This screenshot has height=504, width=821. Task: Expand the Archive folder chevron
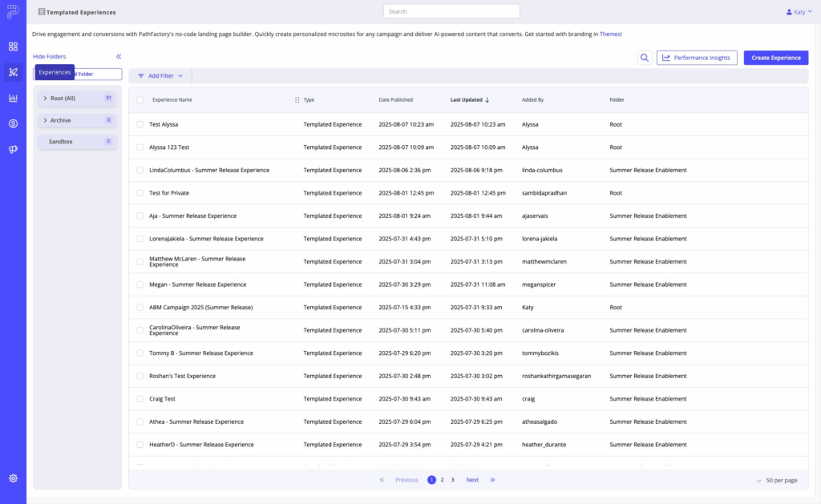click(45, 120)
